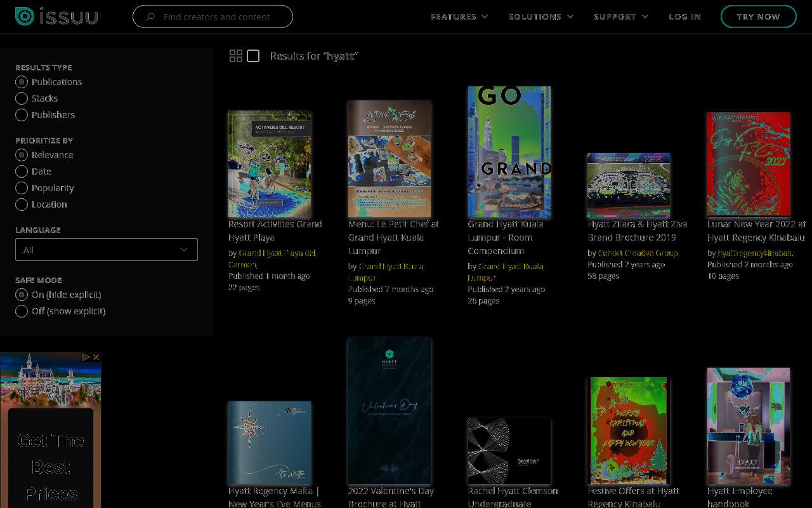Open title Hyatt Zilara & Hyatt Ziva Brand Brochure
812x508 pixels.
pos(637,231)
